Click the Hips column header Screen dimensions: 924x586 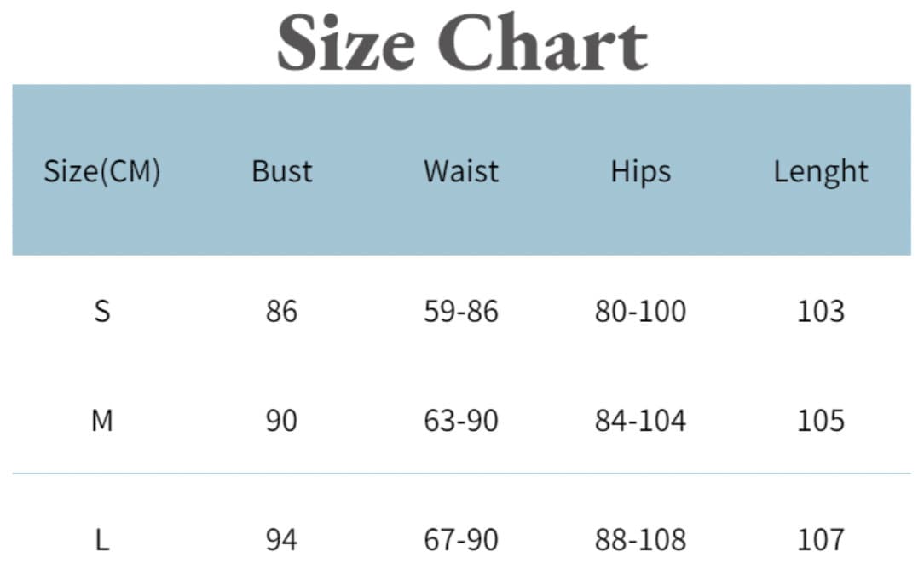pos(641,172)
